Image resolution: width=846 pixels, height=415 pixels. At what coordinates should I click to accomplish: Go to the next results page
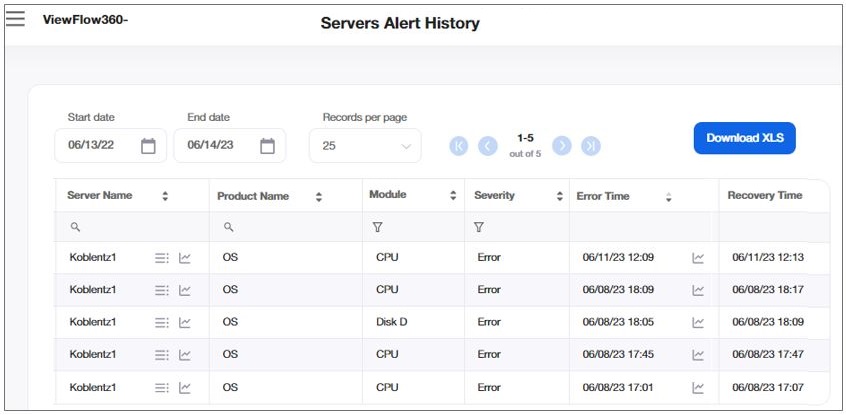tap(562, 146)
